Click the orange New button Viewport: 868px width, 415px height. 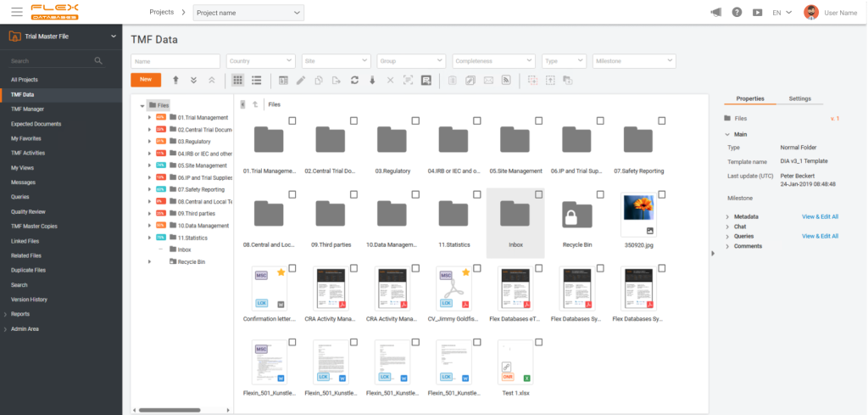click(x=146, y=79)
